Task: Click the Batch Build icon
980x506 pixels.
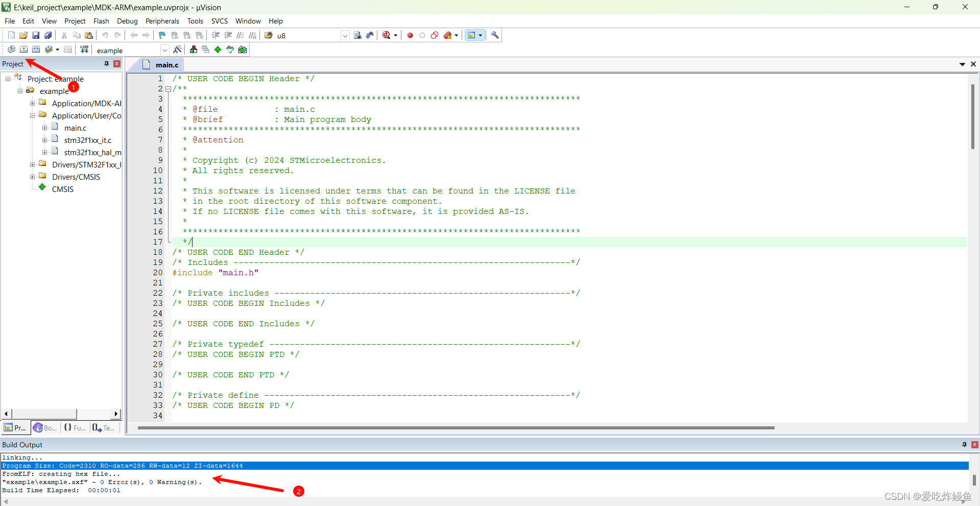Action: pyautogui.click(x=49, y=50)
